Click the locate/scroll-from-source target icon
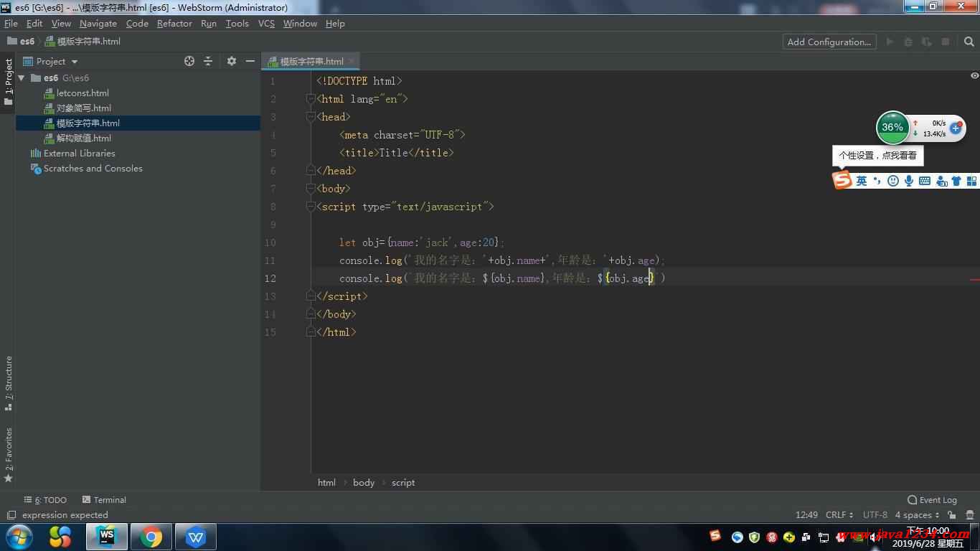The height and width of the screenshot is (551, 980). [x=189, y=61]
